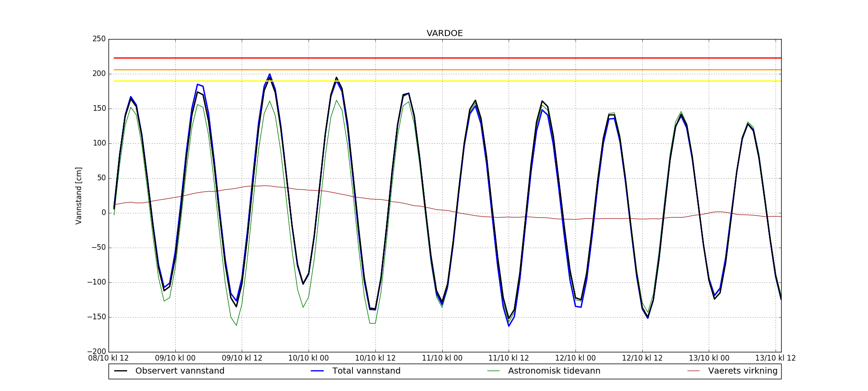Screen dimensions: 868x391
Task: Click the 250 y-axis tick label
Action: pos(99,39)
